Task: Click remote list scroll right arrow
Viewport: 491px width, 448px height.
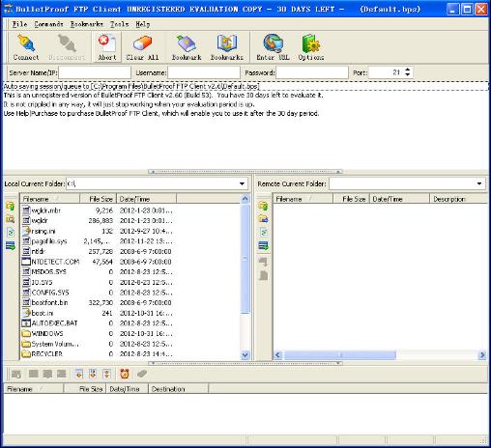Action: [482, 355]
